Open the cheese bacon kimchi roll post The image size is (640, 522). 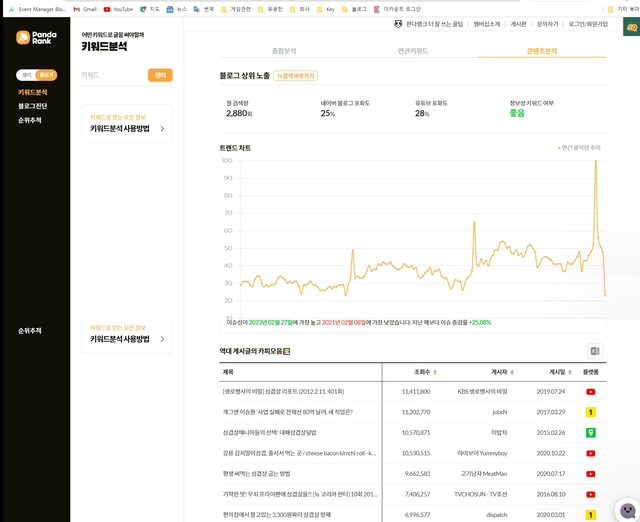pos(299,453)
